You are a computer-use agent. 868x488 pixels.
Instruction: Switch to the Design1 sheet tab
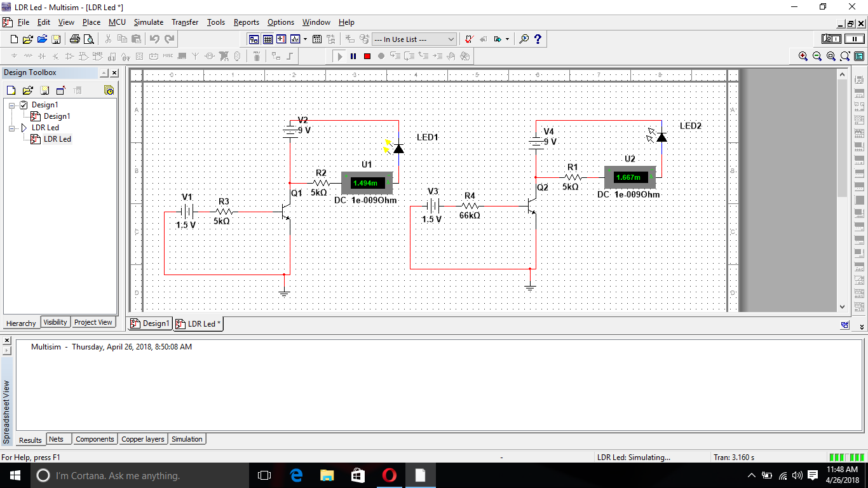click(x=150, y=323)
